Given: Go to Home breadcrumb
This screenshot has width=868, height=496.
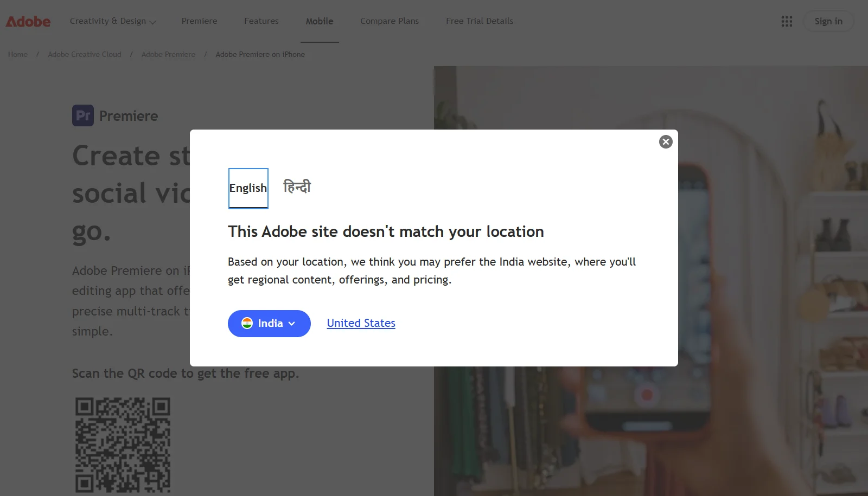Looking at the screenshot, I should tap(18, 54).
